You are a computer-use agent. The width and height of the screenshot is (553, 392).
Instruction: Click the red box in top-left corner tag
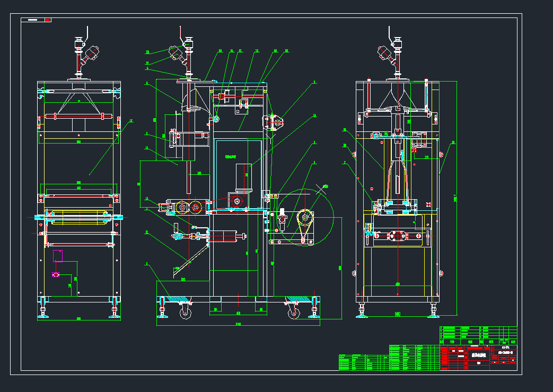[x=48, y=20]
